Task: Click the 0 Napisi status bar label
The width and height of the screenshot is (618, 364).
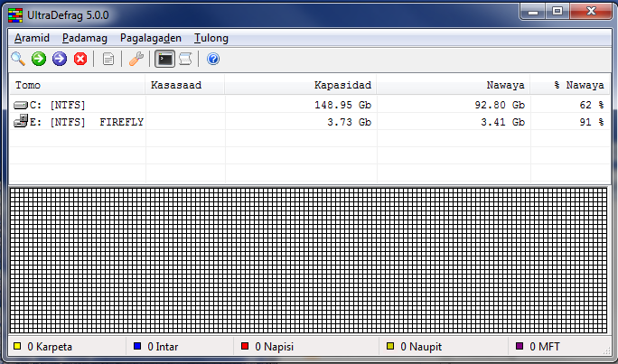Action: [x=275, y=347]
